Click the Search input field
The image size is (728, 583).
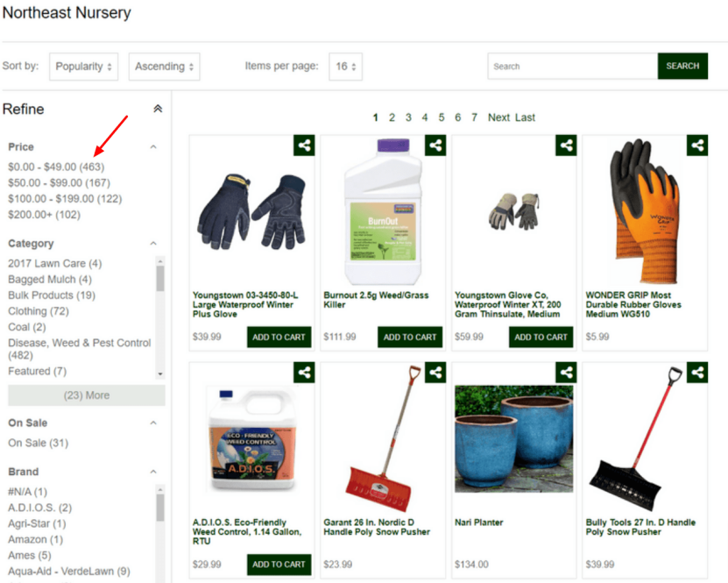click(572, 67)
